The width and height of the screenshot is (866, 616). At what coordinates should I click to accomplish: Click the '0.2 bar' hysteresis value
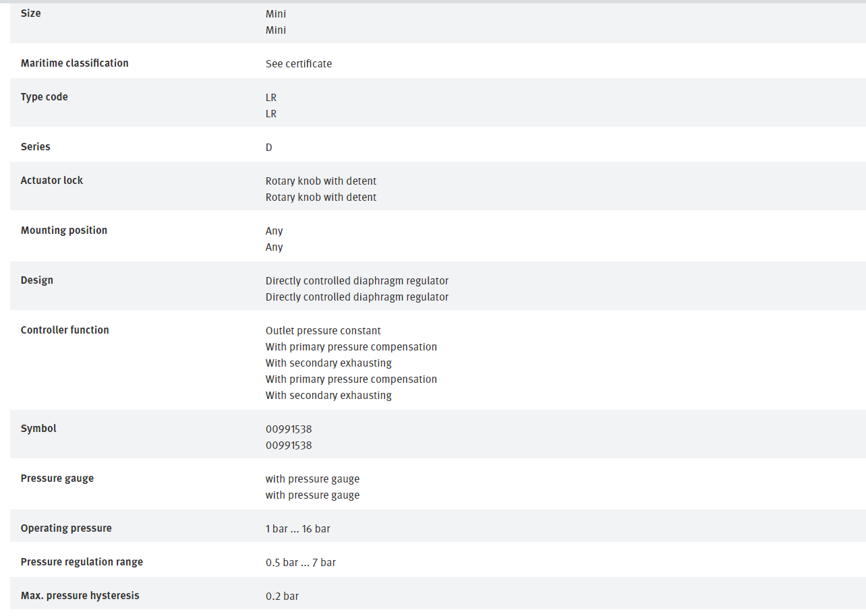[x=282, y=596]
